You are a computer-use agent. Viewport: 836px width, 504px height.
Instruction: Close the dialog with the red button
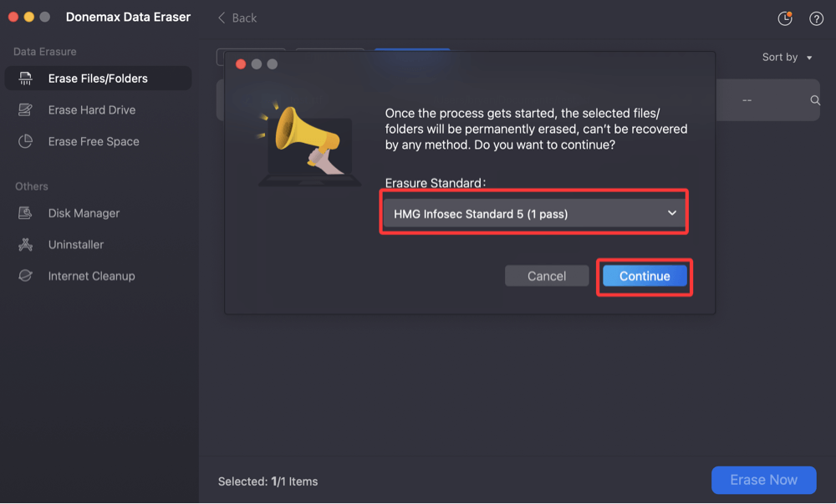point(242,63)
